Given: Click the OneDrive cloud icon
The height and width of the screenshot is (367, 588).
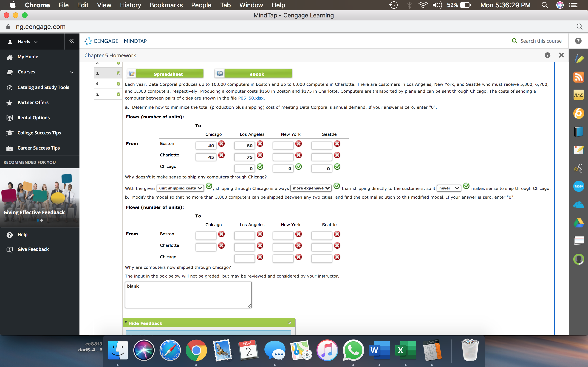Looking at the screenshot, I should [579, 205].
